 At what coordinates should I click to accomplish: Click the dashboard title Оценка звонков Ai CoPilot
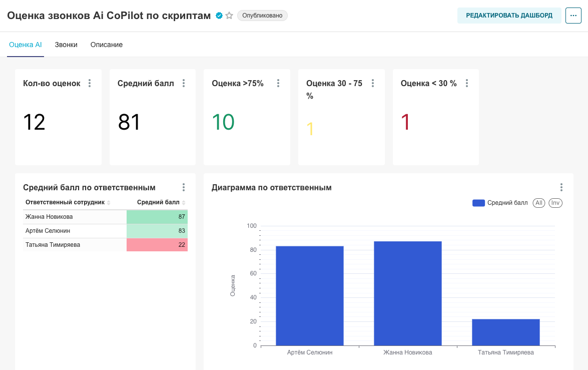click(109, 16)
